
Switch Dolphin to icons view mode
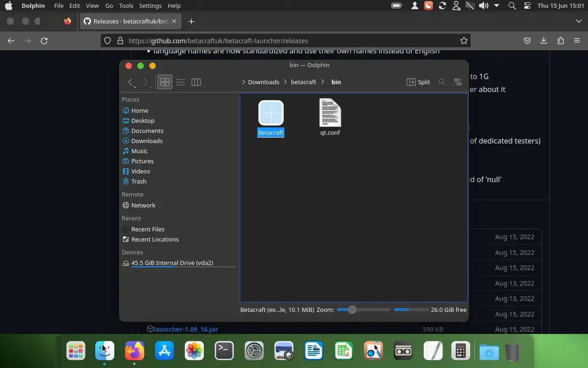(165, 82)
